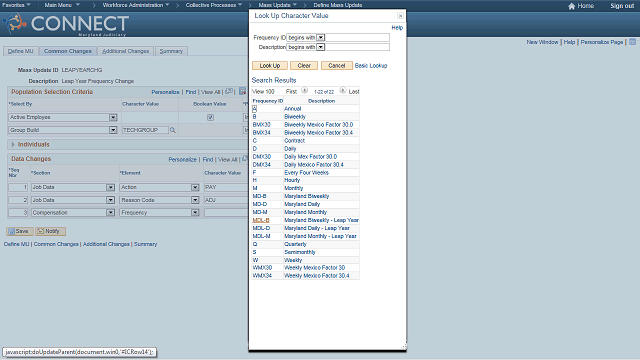This screenshot has height=360, width=640.
Task: Select the Biweekly description link
Action: (295, 117)
